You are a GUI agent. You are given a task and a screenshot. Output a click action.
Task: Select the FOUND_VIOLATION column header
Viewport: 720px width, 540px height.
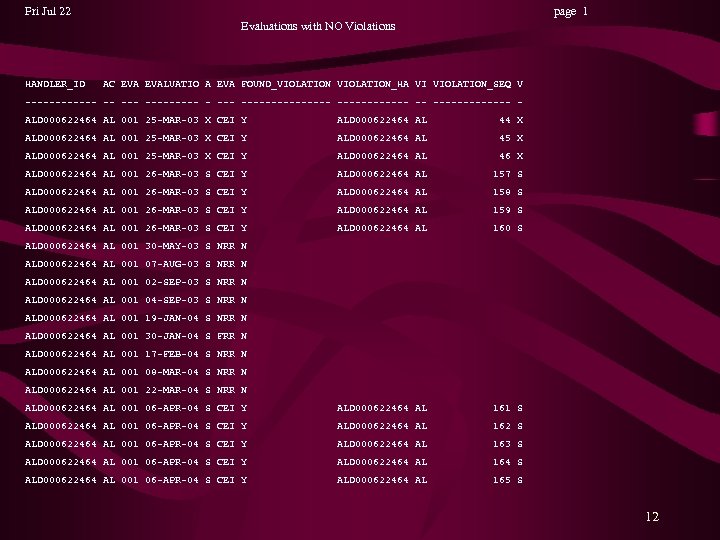(286, 84)
